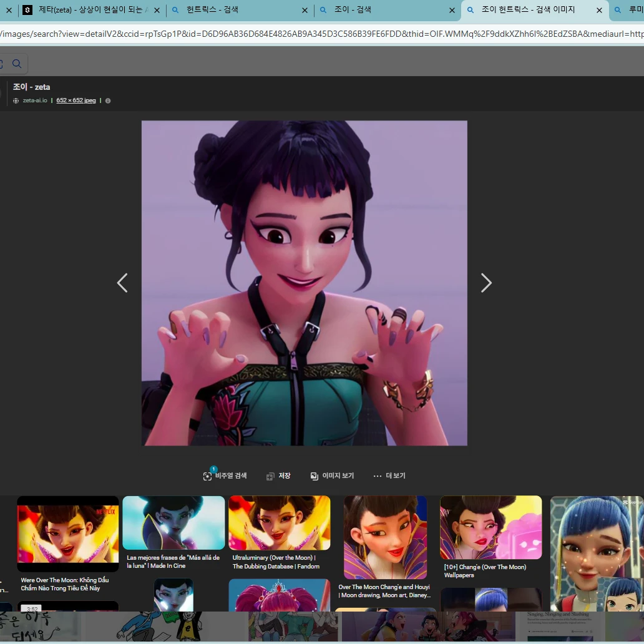Focus the browser address bar URL
Screen dimensions: 644x644
tap(322, 34)
